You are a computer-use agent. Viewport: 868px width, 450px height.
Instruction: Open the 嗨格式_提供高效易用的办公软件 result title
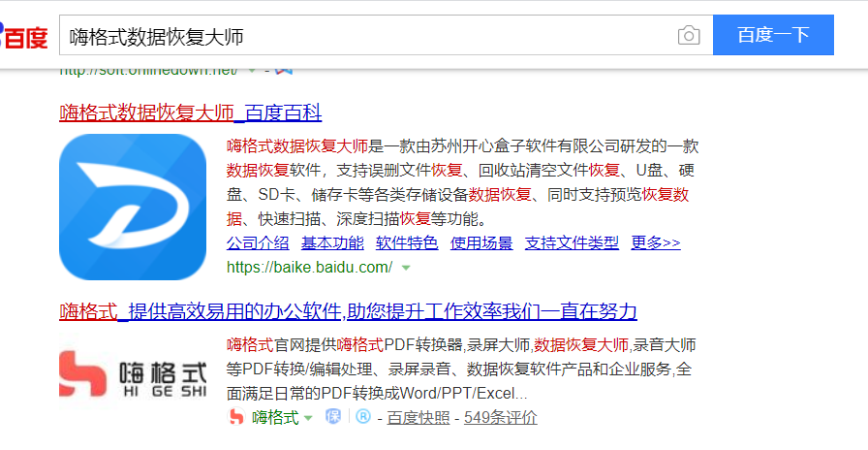pos(348,311)
